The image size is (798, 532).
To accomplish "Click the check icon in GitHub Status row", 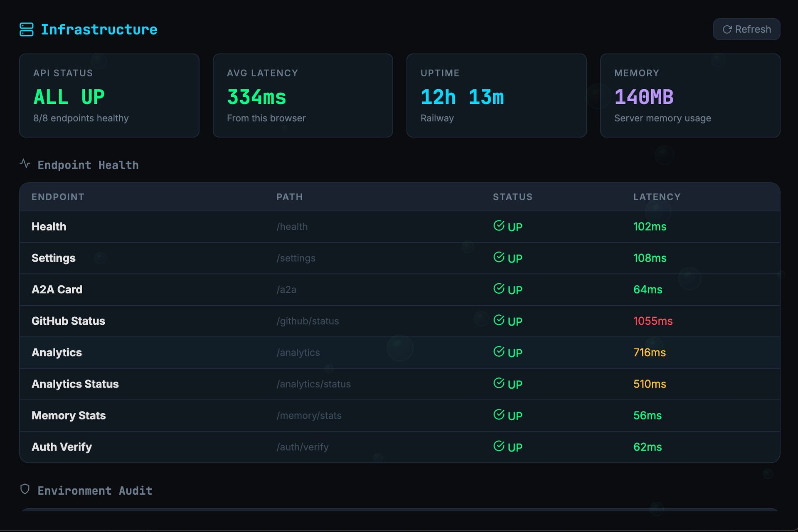I will pyautogui.click(x=499, y=320).
